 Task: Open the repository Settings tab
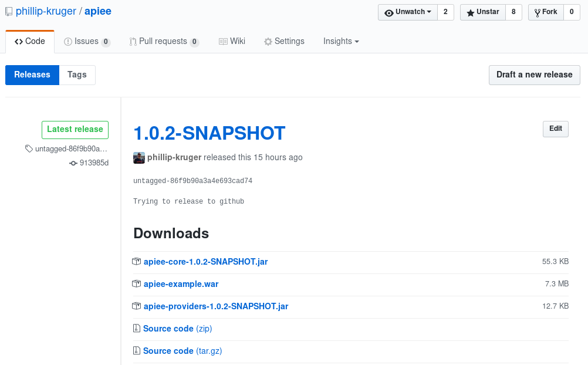pyautogui.click(x=284, y=41)
